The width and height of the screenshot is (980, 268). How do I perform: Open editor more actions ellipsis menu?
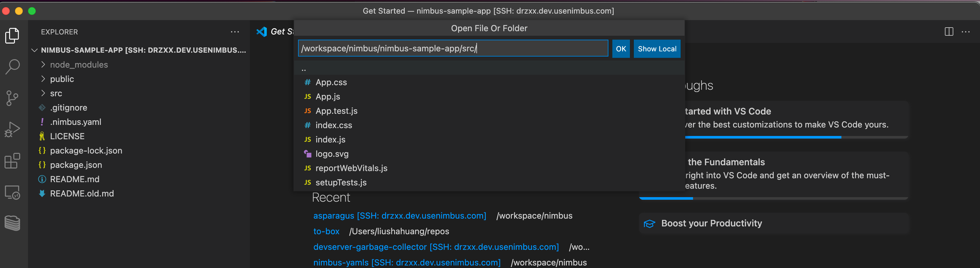(966, 32)
